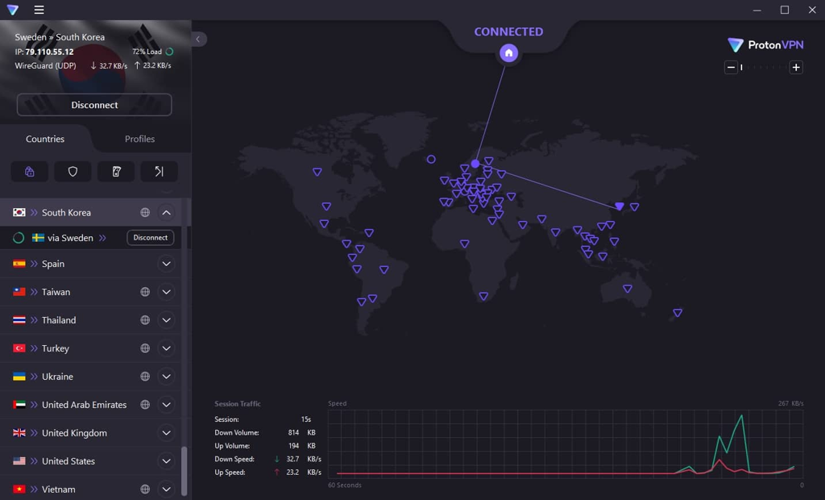Click the home icon under CONNECTED
825x500 pixels.
pos(508,53)
